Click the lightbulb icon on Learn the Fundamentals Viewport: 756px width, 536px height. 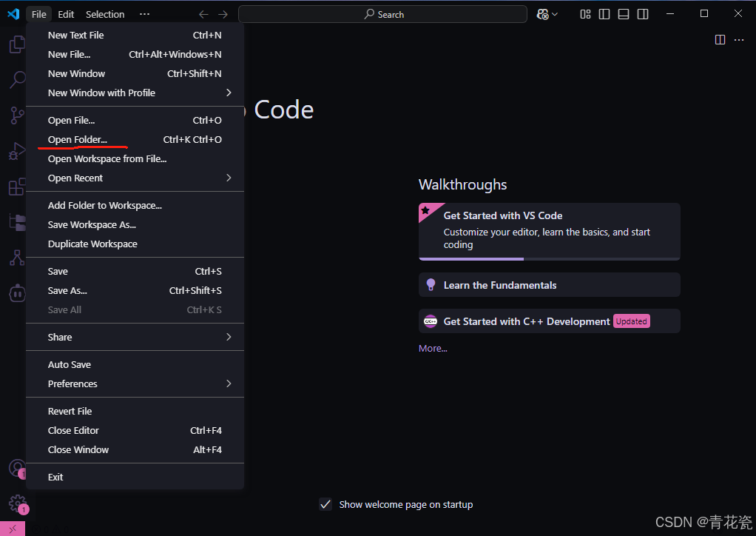pos(431,284)
